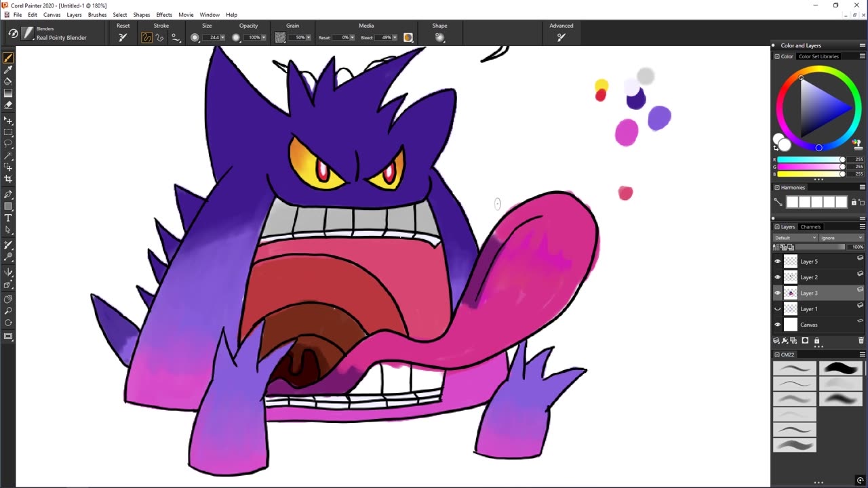Lock the selected layer

click(x=816, y=340)
